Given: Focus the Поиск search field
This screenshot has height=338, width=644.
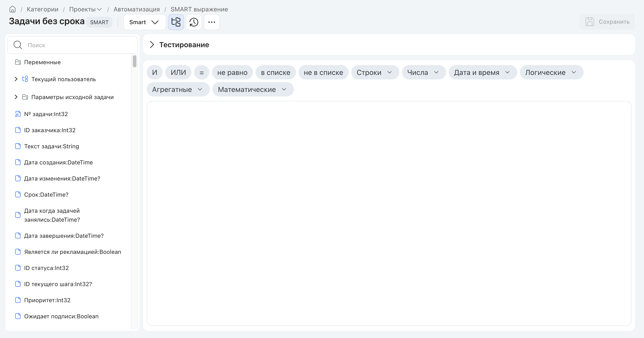Looking at the screenshot, I should click(72, 45).
